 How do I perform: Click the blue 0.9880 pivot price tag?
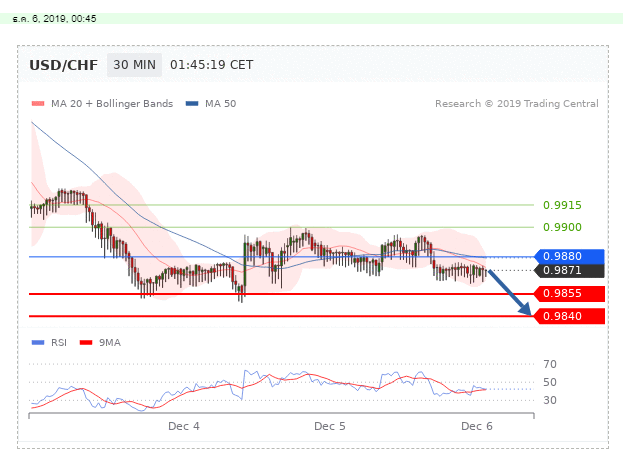569,256
